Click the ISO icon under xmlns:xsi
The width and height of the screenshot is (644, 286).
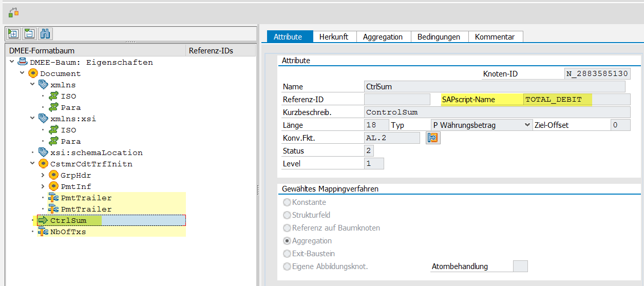53,130
